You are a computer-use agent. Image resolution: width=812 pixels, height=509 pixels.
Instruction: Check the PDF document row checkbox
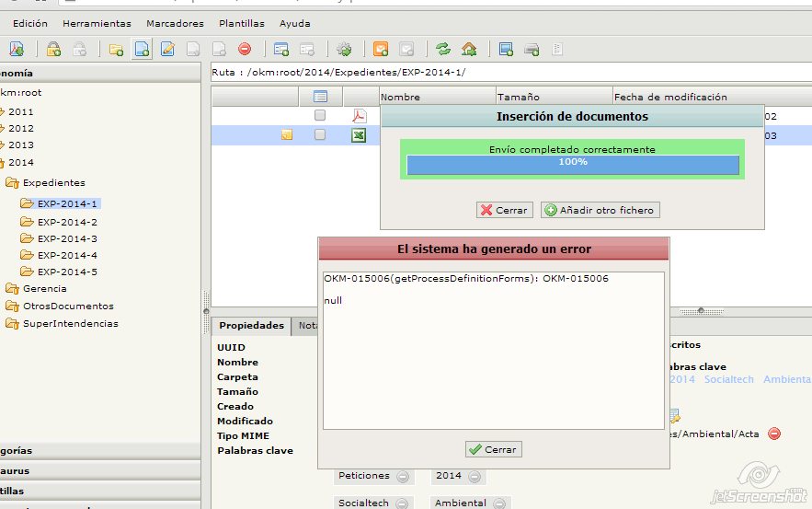tap(320, 116)
